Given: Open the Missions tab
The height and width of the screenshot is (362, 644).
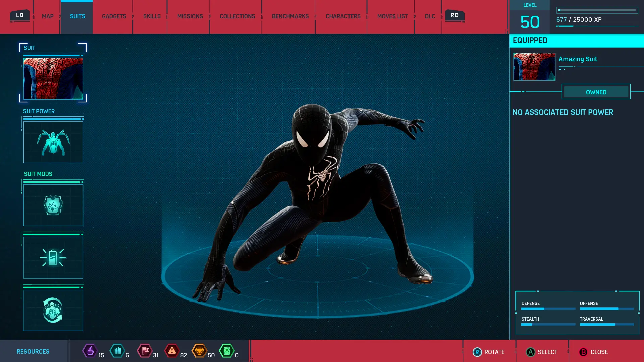Looking at the screenshot, I should pos(190,16).
